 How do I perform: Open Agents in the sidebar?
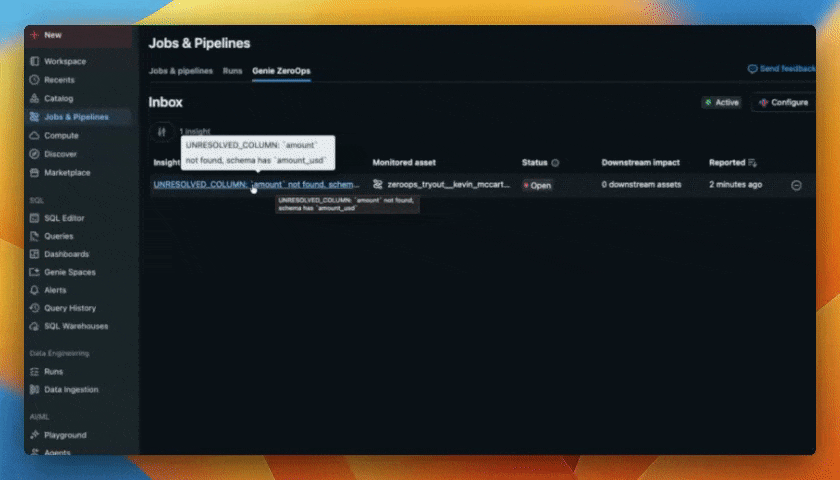point(57,452)
